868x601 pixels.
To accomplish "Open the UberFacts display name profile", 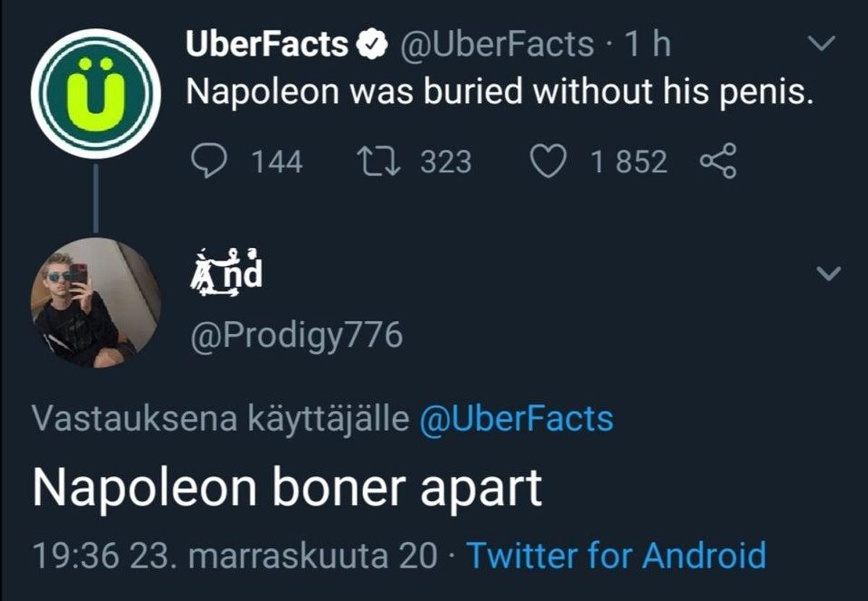I will tap(268, 45).
